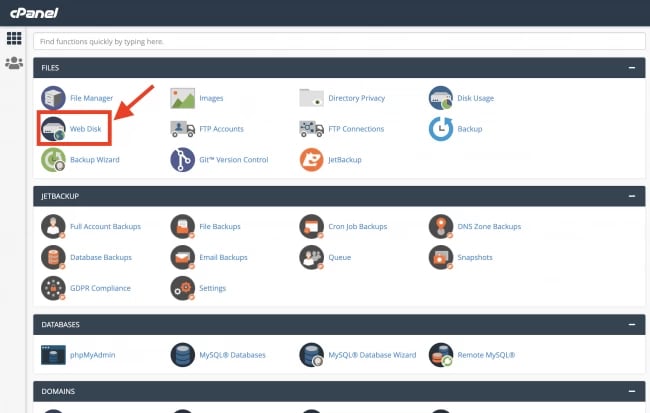Viewport: 650px width, 413px height.
Task: Open the FTP Connections link
Action: coord(356,129)
